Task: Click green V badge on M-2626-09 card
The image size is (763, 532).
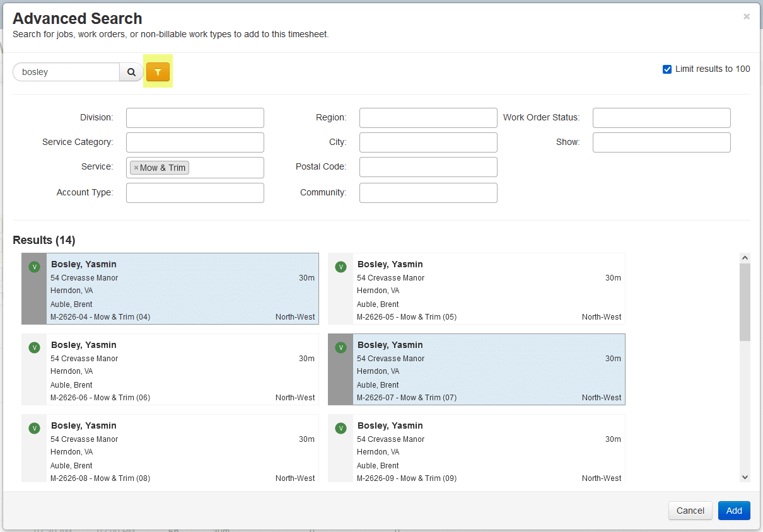Action: click(341, 428)
